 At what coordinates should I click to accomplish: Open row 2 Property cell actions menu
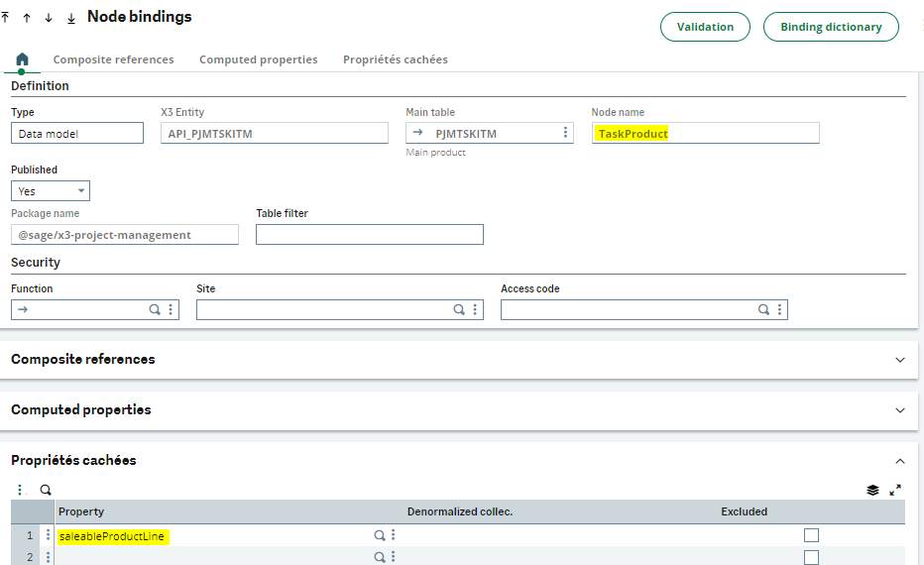click(393, 557)
